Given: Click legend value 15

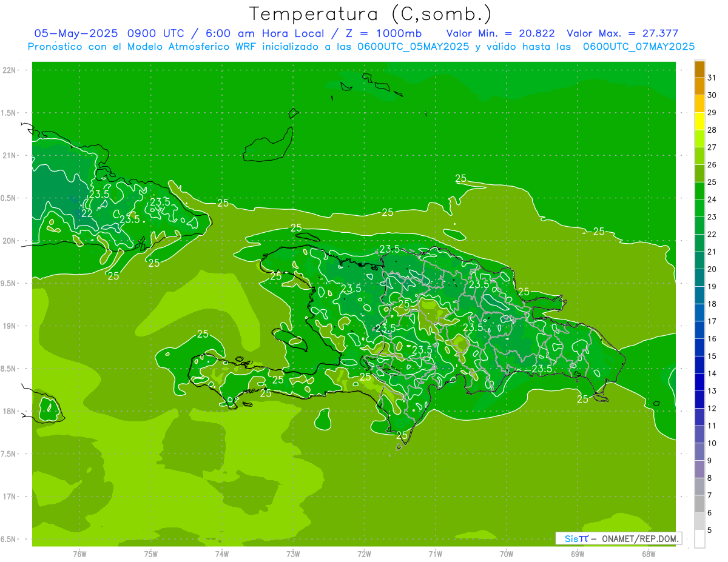Looking at the screenshot, I should click(712, 356).
